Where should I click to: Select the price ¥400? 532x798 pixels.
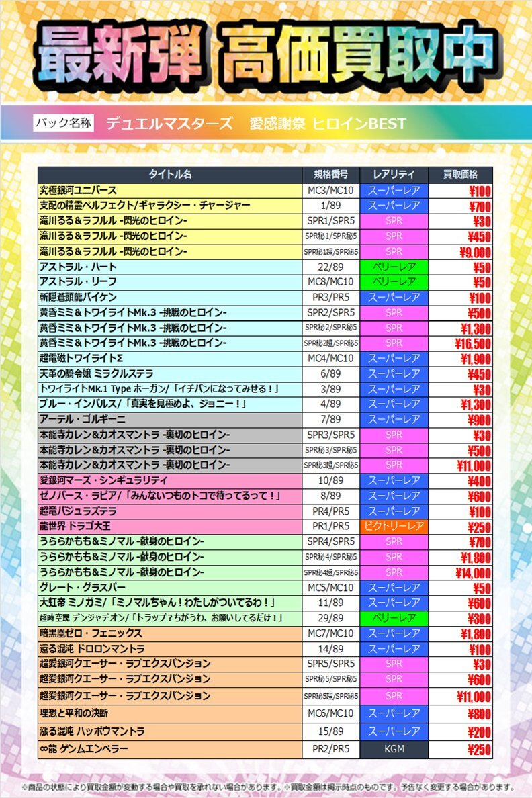pyautogui.click(x=479, y=482)
